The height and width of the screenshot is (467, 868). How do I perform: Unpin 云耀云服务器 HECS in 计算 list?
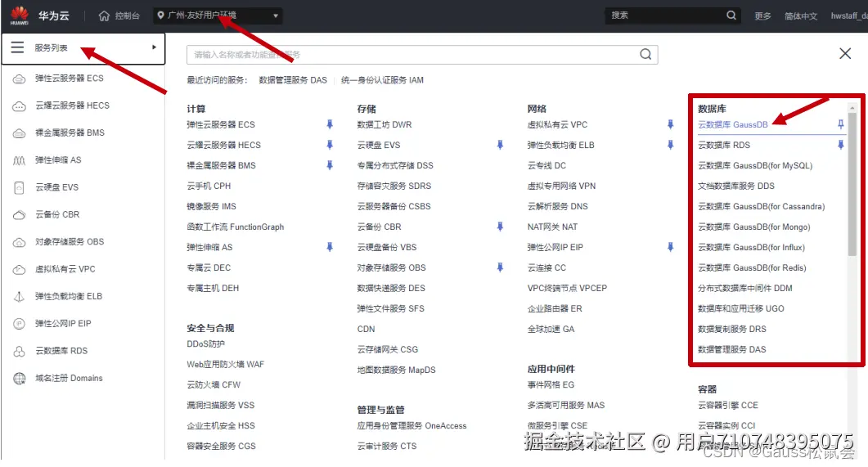[x=330, y=145]
